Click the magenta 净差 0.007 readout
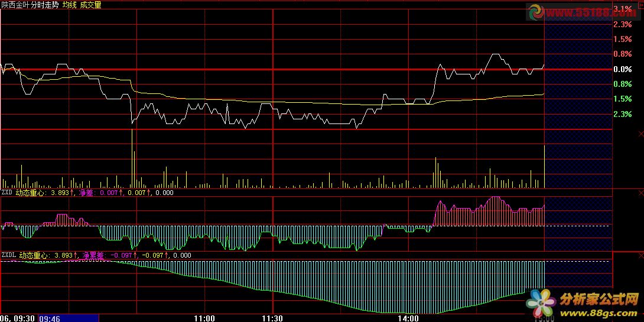The image size is (644, 322). [x=101, y=192]
